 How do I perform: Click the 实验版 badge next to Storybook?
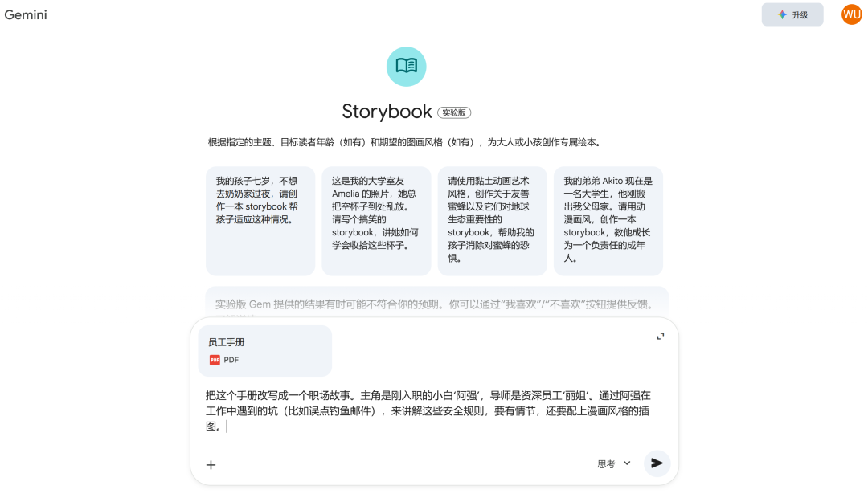click(x=454, y=113)
